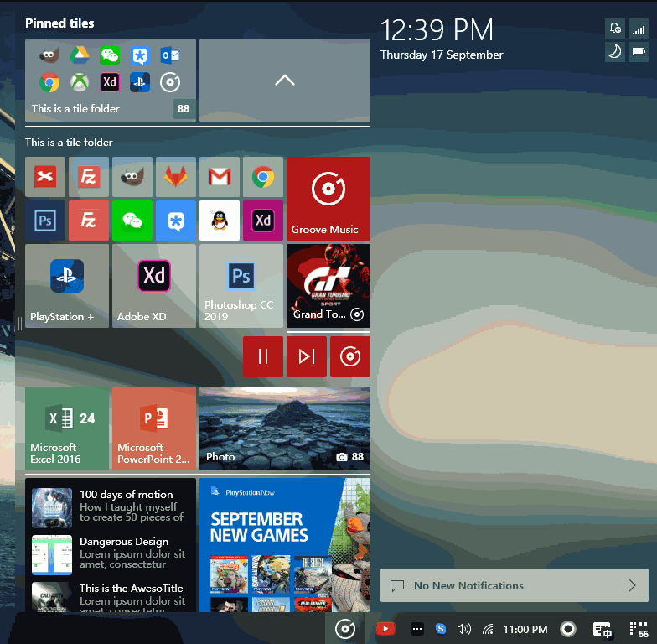Open the collapsed tile folder showing 88
Screen dimensions: 657x644
[x=111, y=80]
